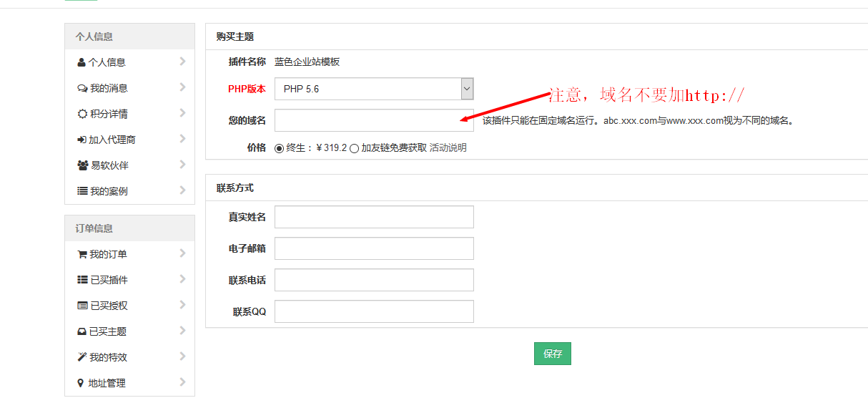This screenshot has height=398, width=868.
Task: Expand the chevron on the 个人信息 row
Action: (183, 62)
